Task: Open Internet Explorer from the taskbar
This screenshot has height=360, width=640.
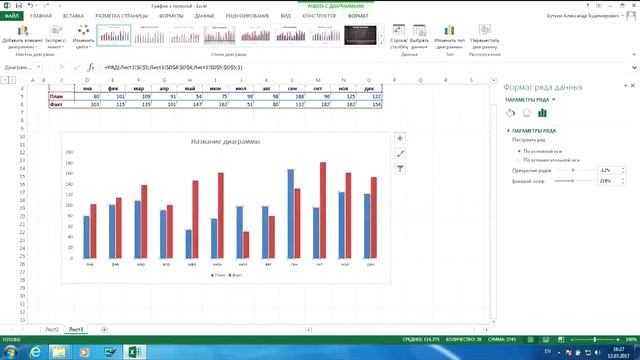Action: [x=36, y=352]
